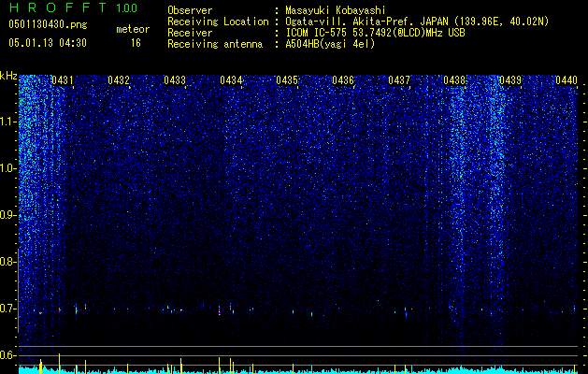Click the 0431 time marker
Screen dimensions: 588x374
pos(63,80)
